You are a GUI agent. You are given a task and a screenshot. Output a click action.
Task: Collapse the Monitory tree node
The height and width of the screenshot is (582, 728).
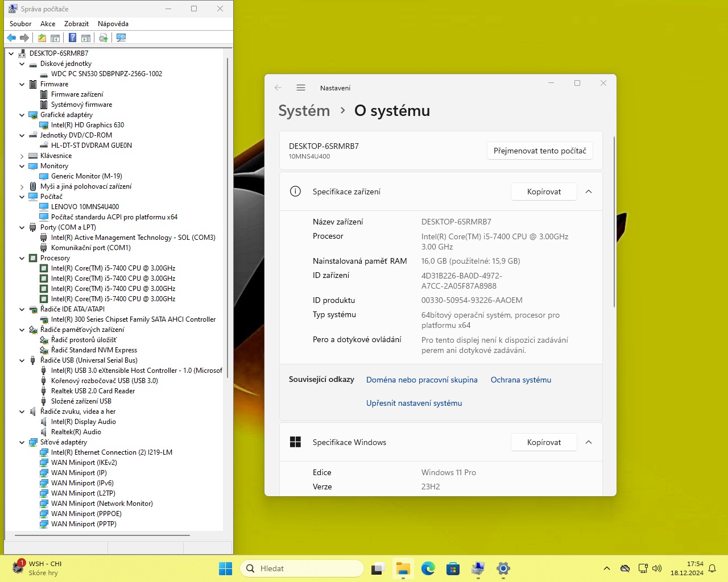22,166
